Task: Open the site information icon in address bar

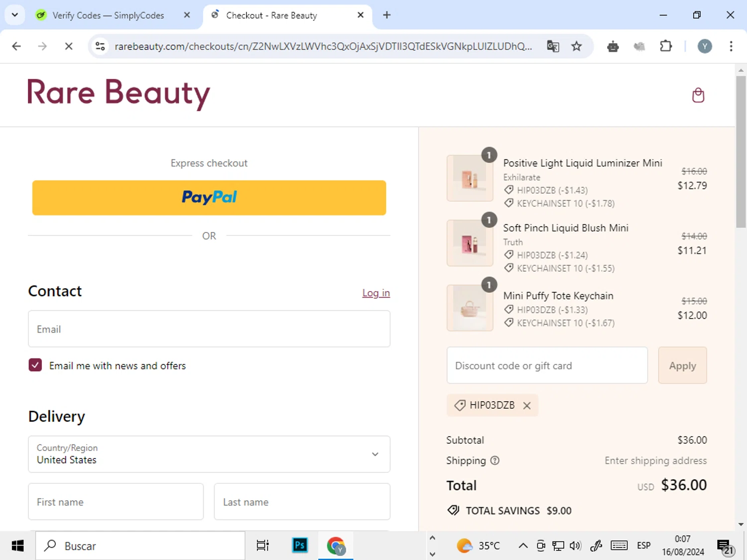Action: [x=100, y=46]
